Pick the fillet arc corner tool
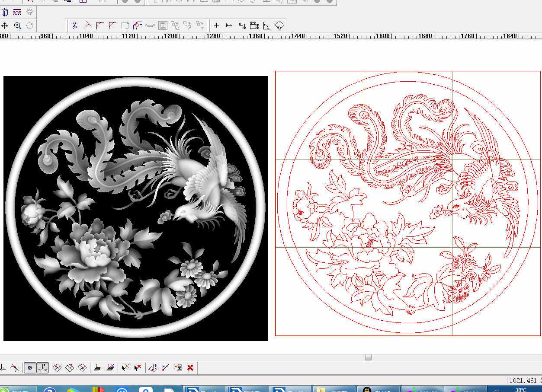This screenshot has height=392, width=542. click(x=100, y=25)
